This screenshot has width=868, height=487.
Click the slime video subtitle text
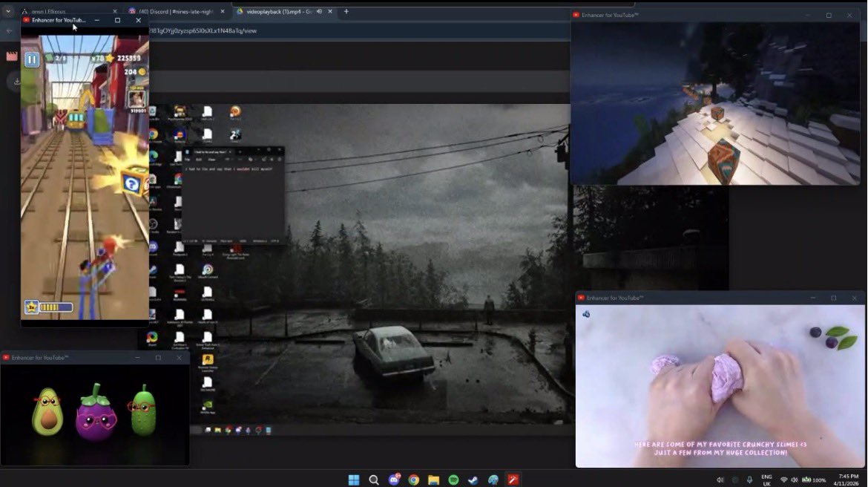(720, 448)
